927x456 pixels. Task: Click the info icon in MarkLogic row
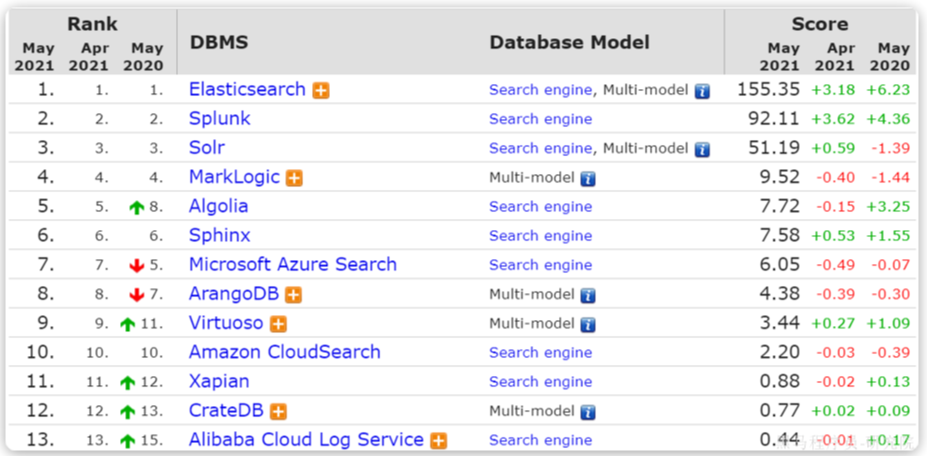click(x=588, y=178)
